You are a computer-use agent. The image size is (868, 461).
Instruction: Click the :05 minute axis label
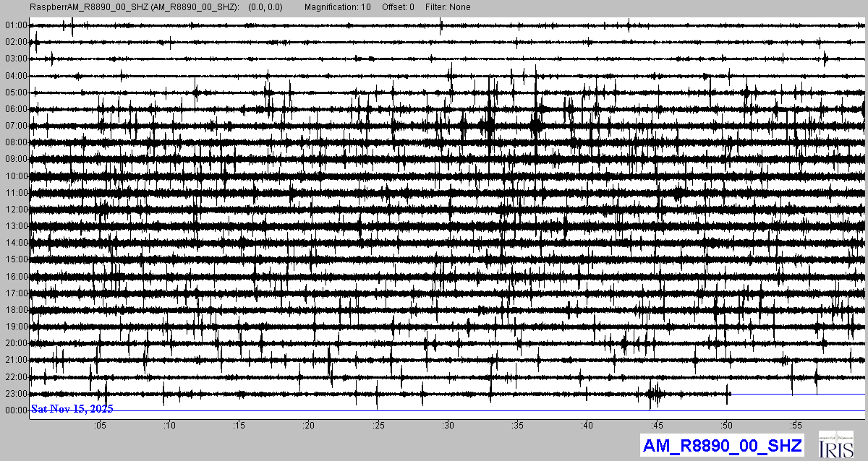tap(99, 426)
